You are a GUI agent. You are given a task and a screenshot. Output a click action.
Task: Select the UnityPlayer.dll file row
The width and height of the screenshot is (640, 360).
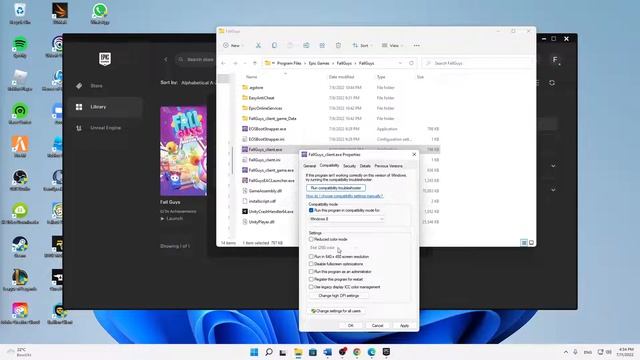pyautogui.click(x=341, y=222)
